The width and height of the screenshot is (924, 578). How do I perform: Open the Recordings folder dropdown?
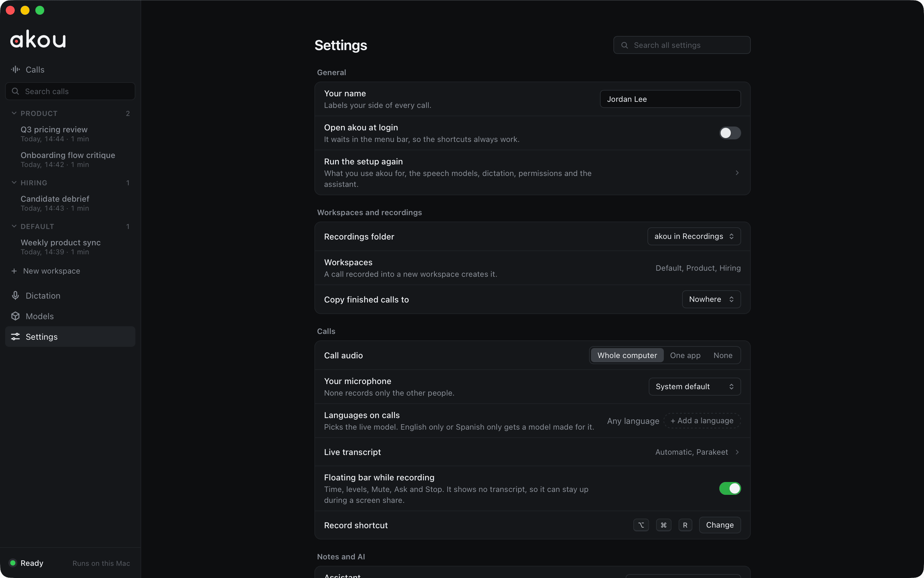pyautogui.click(x=694, y=236)
